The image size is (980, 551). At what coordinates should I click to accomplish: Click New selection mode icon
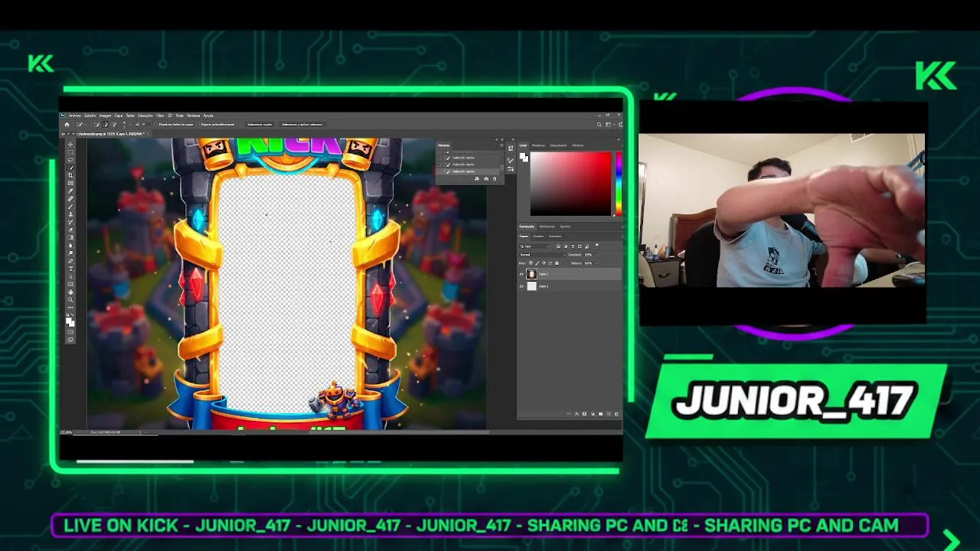[96, 124]
